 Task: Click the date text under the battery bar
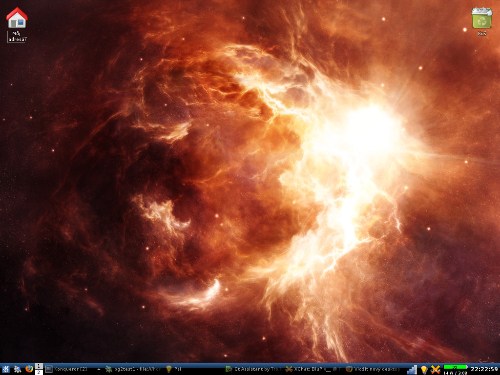tap(455, 373)
